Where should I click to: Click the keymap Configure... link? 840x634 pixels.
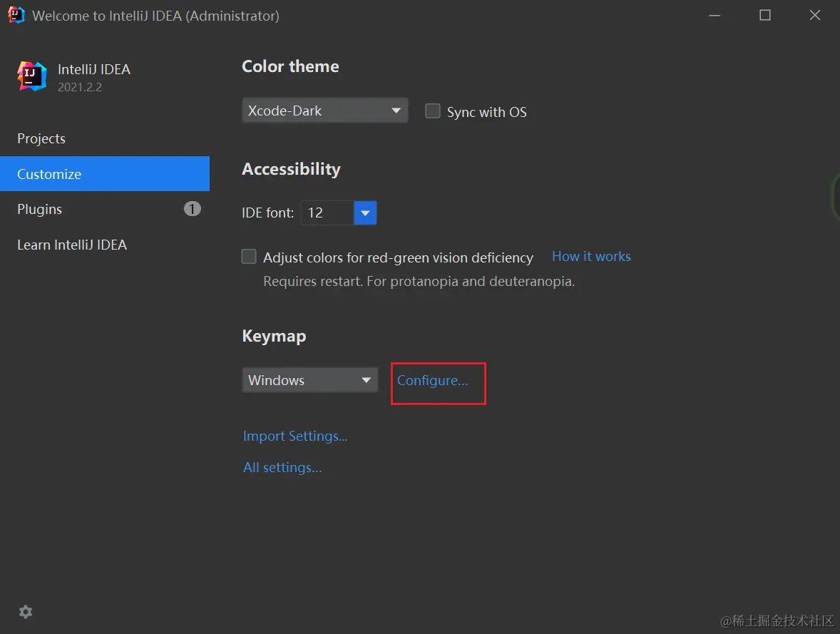[433, 380]
